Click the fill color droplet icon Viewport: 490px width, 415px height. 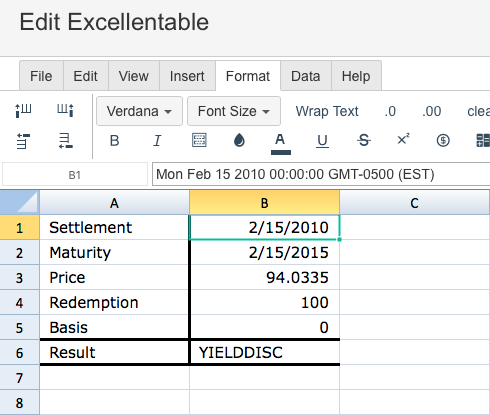pos(239,140)
